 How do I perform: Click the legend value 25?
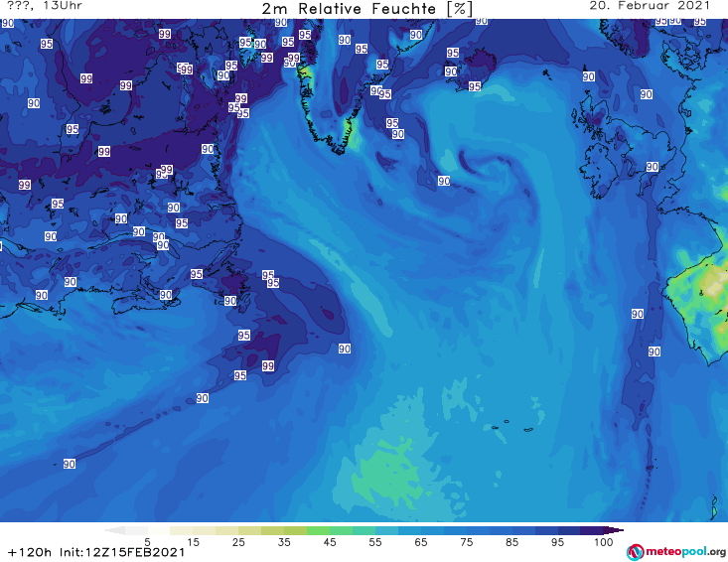(x=238, y=542)
